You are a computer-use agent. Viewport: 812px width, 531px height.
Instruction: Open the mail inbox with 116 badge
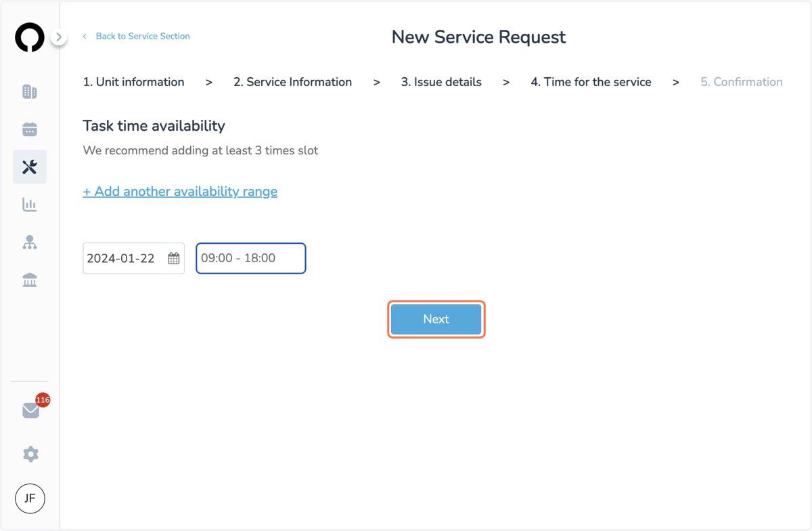coord(31,410)
